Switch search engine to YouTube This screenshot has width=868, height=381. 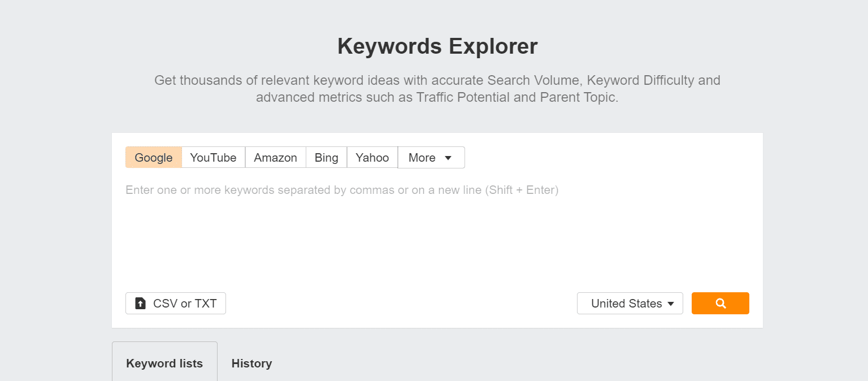(x=213, y=158)
